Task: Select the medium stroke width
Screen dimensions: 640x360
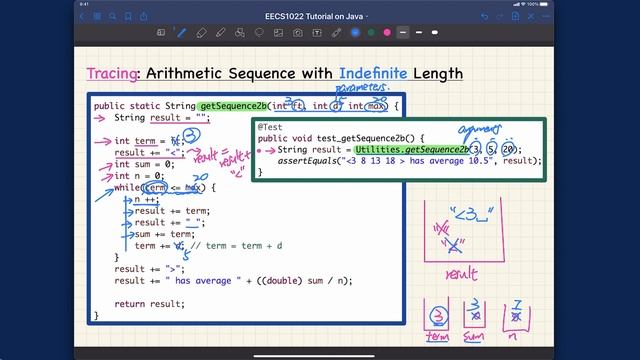Action: [419, 33]
